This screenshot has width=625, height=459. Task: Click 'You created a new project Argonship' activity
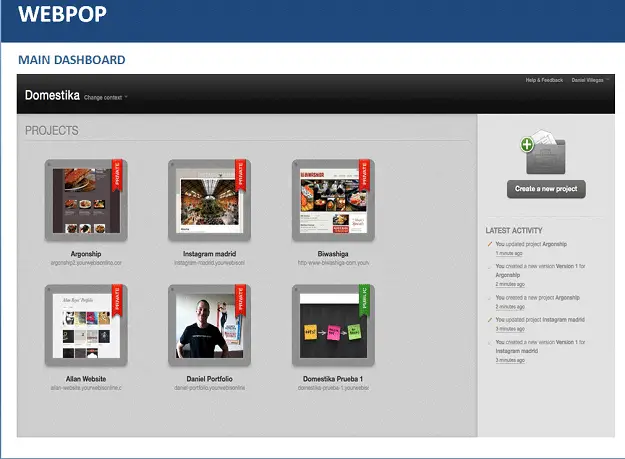pos(537,298)
